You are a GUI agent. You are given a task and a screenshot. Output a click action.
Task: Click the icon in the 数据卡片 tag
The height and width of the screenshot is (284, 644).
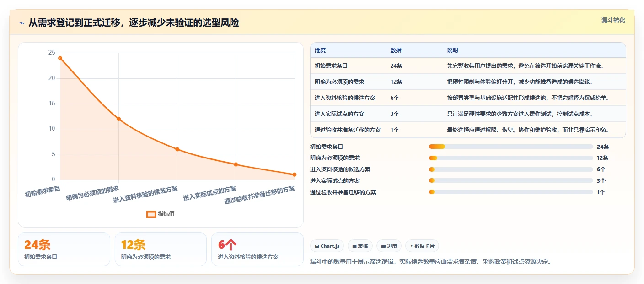[x=411, y=246]
